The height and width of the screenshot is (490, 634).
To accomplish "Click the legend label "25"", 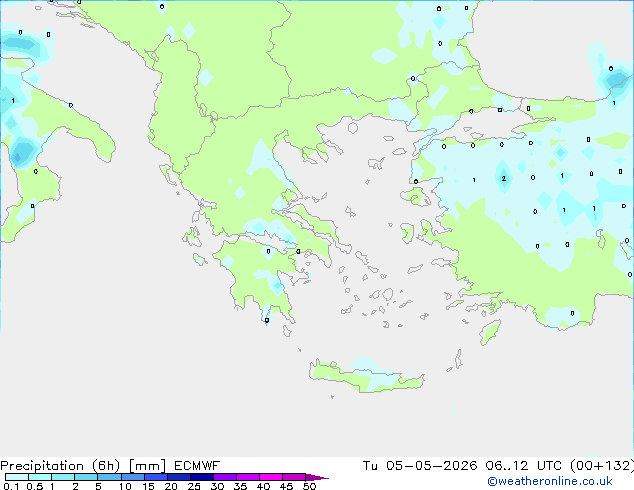I will tap(194, 486).
